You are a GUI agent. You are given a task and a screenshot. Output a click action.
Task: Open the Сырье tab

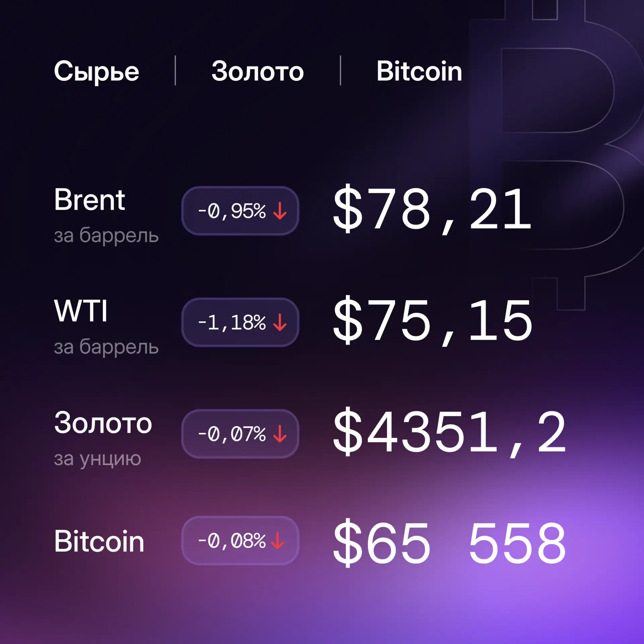coord(97,71)
